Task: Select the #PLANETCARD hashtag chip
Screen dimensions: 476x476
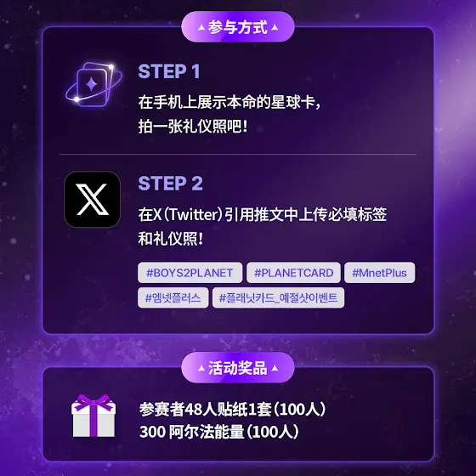Action: tap(293, 273)
